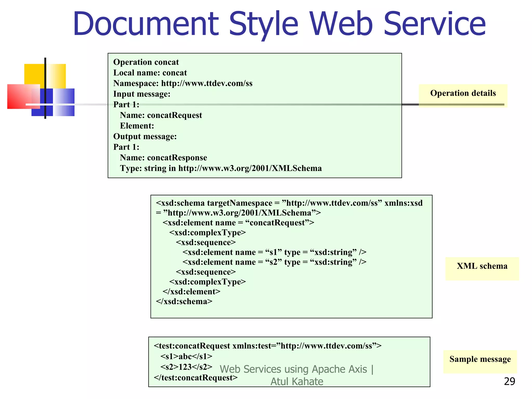Click the test:concatRequest xmlns opening line
Viewport: 532px width, 399px height.
268,346
